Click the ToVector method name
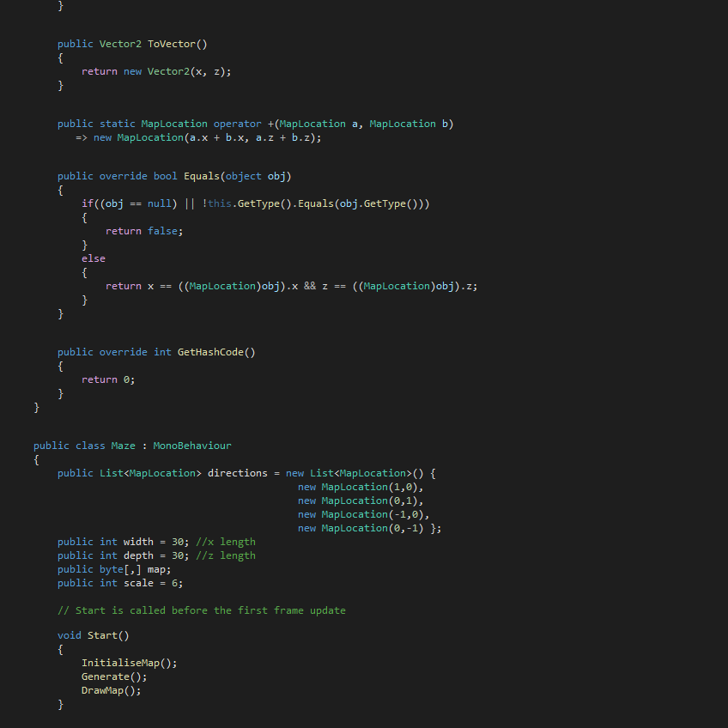728x728 pixels. coord(172,44)
